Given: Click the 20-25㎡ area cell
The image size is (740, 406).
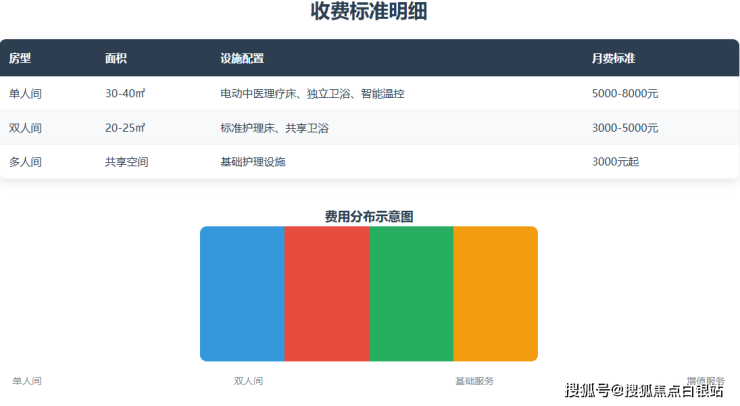Looking at the screenshot, I should 125,128.
